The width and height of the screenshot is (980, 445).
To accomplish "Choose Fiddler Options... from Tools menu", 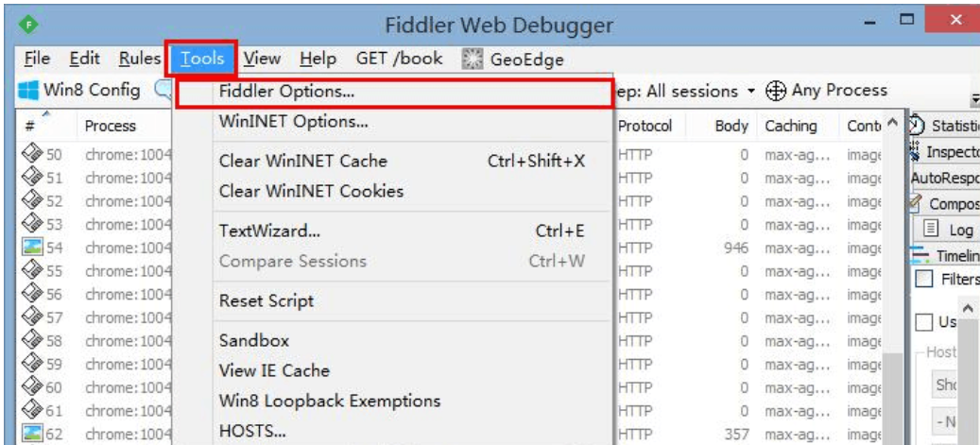I will 287,93.
